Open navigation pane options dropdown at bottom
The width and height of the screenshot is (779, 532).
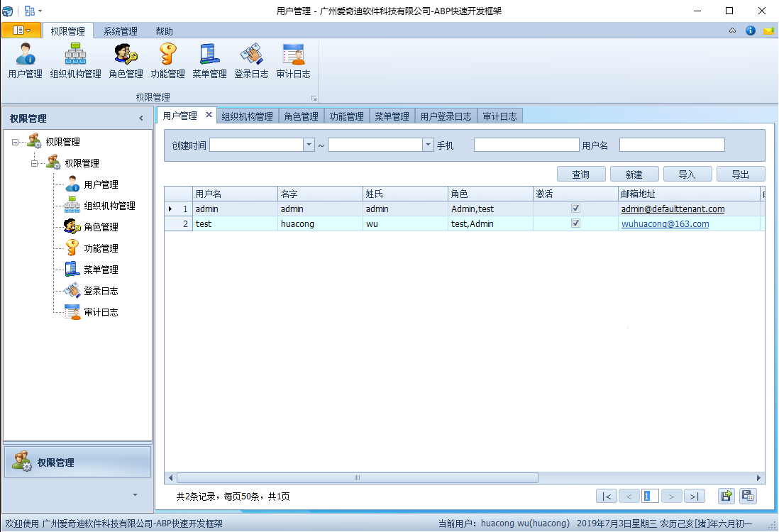pos(135,494)
